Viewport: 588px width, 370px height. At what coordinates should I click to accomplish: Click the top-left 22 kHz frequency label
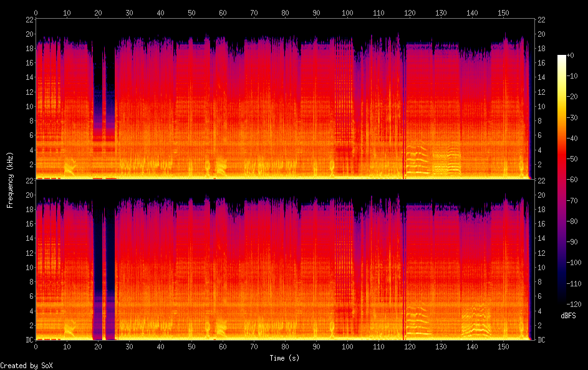point(29,19)
